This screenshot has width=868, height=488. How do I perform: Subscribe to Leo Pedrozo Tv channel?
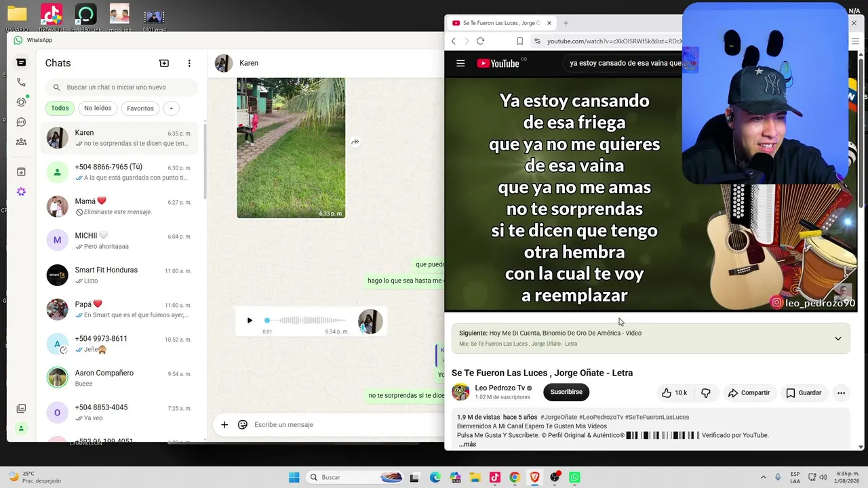pyautogui.click(x=566, y=392)
